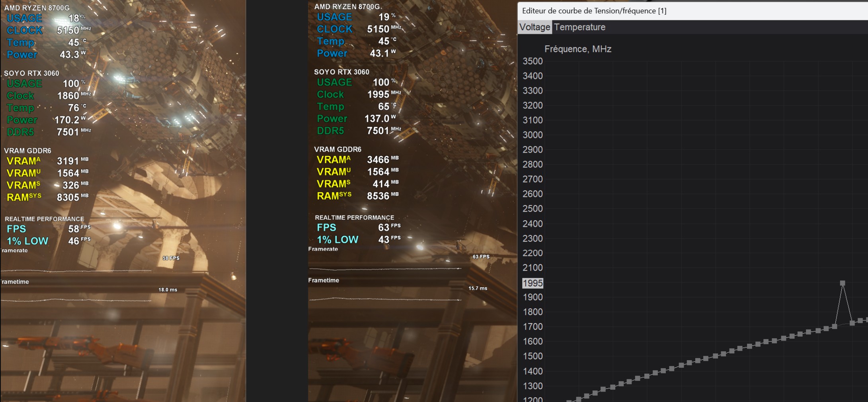The width and height of the screenshot is (868, 402).
Task: Open the Temperature tab
Action: pos(580,27)
